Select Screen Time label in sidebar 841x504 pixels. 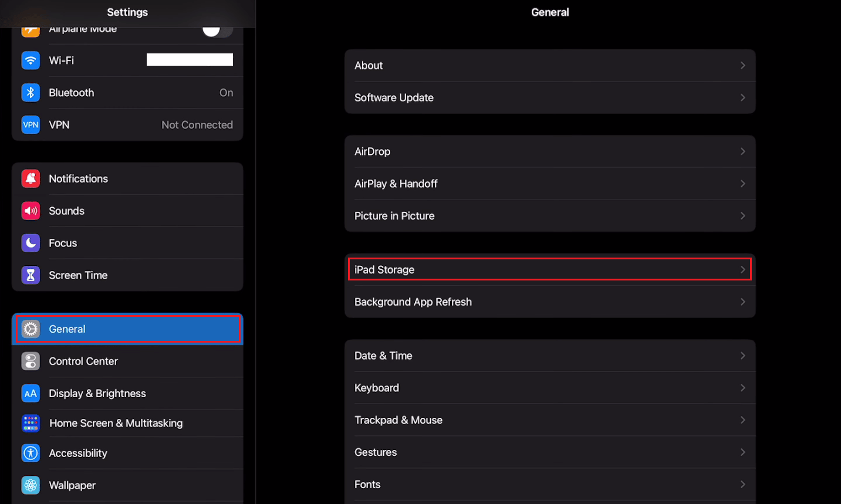[x=78, y=275]
